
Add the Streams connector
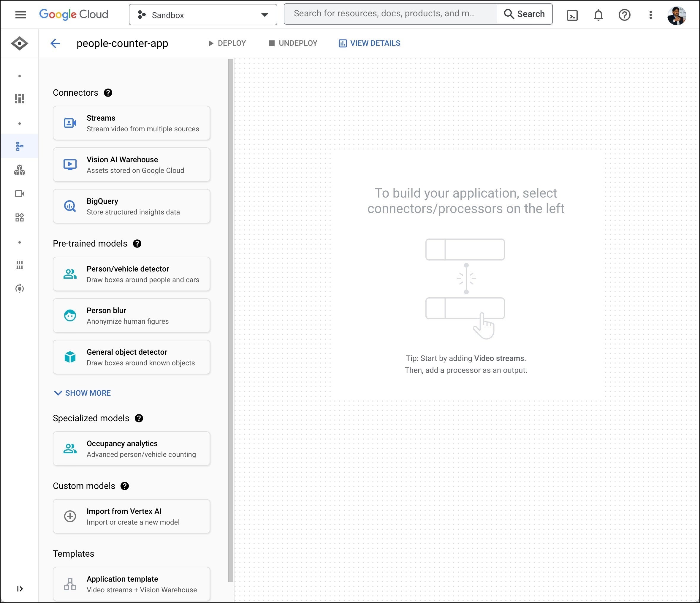(x=132, y=123)
